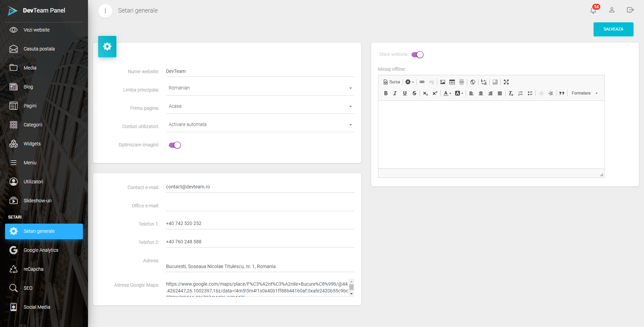This screenshot has width=644, height=327.
Task: Open the Limba principala dropdown
Action: [x=260, y=88]
